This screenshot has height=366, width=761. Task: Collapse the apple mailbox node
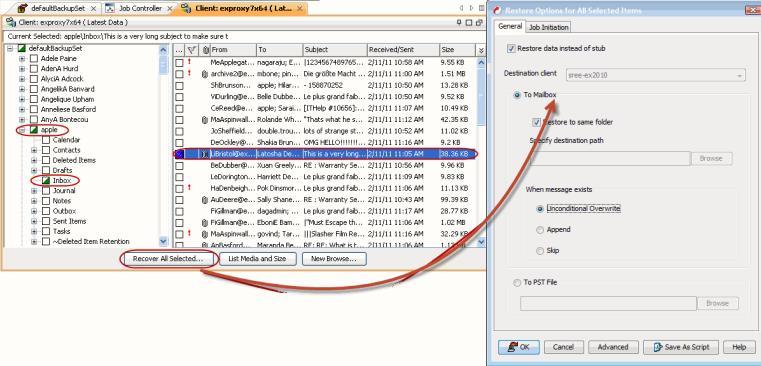tap(22, 130)
